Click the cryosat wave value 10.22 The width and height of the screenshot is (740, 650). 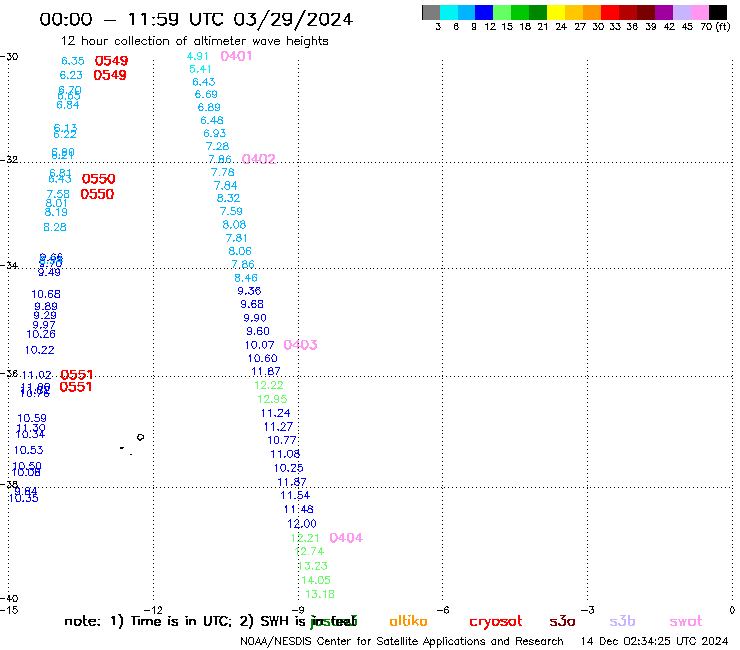click(40, 350)
